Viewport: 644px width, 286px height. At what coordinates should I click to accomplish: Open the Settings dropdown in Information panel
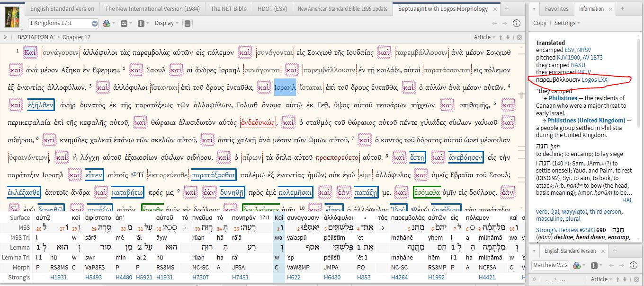(x=567, y=23)
